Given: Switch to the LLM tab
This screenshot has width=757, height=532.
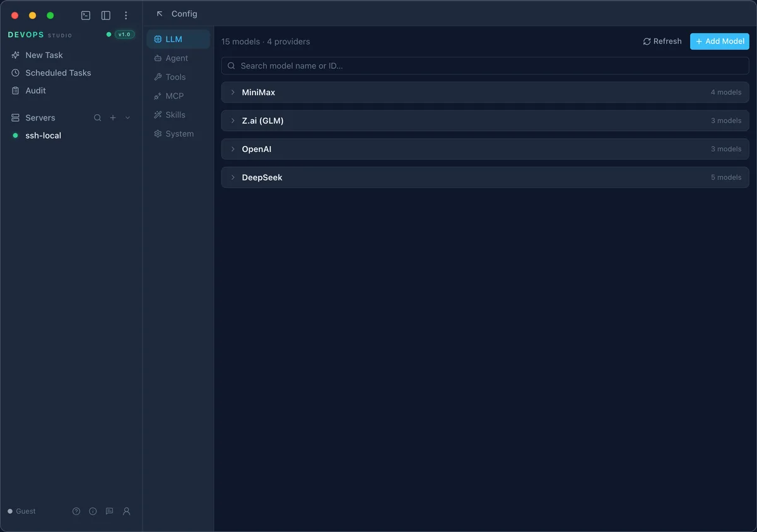Looking at the screenshot, I should (179, 39).
